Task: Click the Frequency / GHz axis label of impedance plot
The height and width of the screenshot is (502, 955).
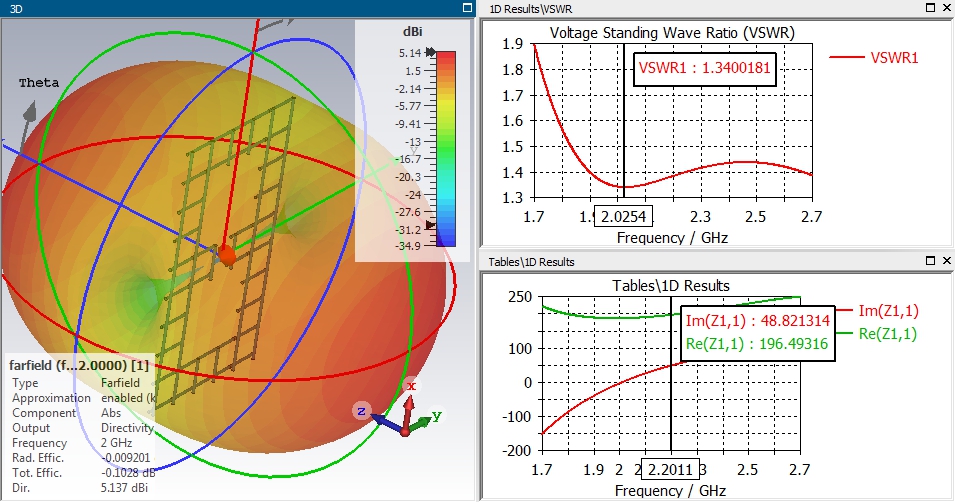Action: [x=671, y=490]
